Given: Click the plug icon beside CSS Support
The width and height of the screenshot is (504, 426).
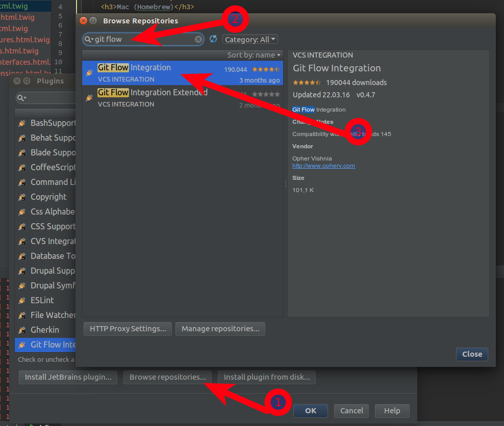Looking at the screenshot, I should point(22,227).
